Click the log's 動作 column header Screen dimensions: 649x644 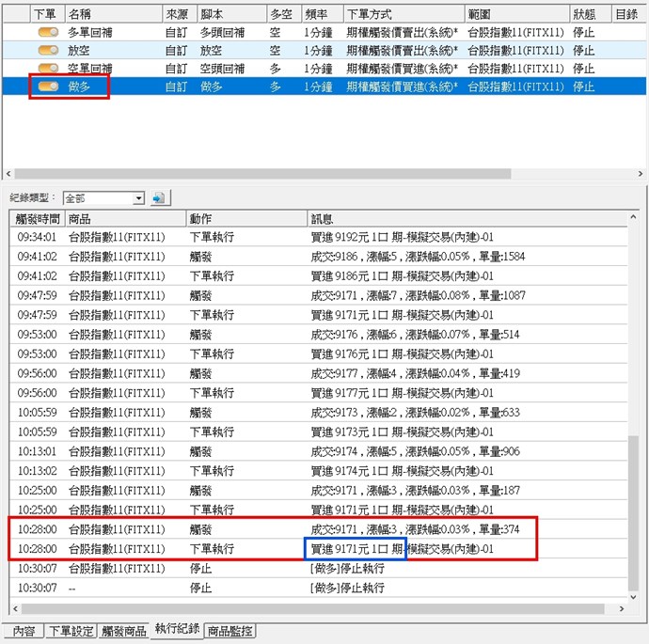coord(246,219)
